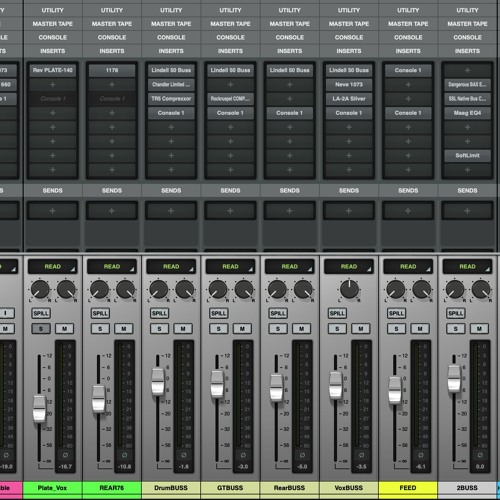
Task: Click SPILL button on Plate_Vox
Action: pyautogui.click(x=41, y=313)
